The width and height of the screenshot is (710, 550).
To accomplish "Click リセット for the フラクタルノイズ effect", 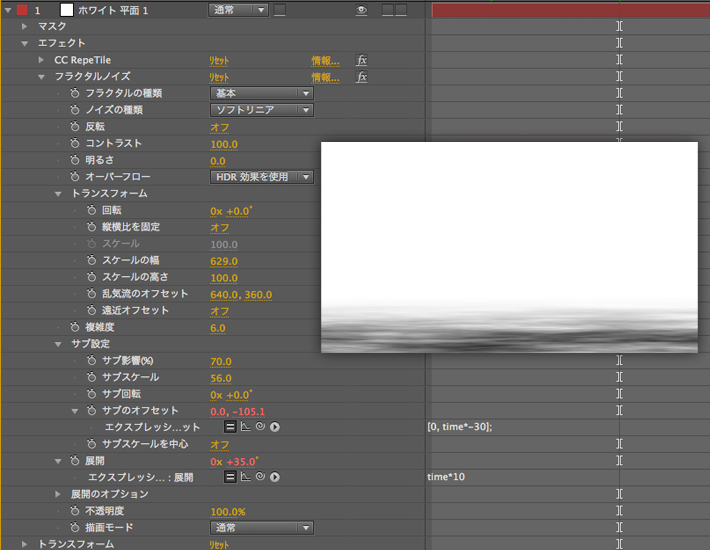I will tap(219, 77).
